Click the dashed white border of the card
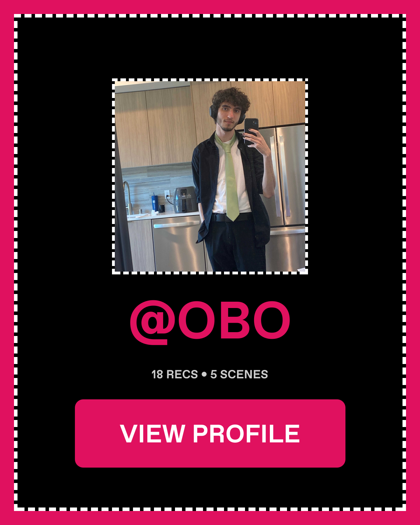Screen dimensions: 420x525 [x=210, y=16]
